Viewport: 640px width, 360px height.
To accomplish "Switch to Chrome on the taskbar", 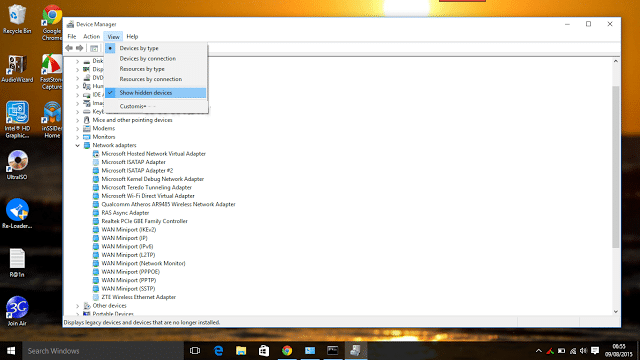I will tap(287, 351).
